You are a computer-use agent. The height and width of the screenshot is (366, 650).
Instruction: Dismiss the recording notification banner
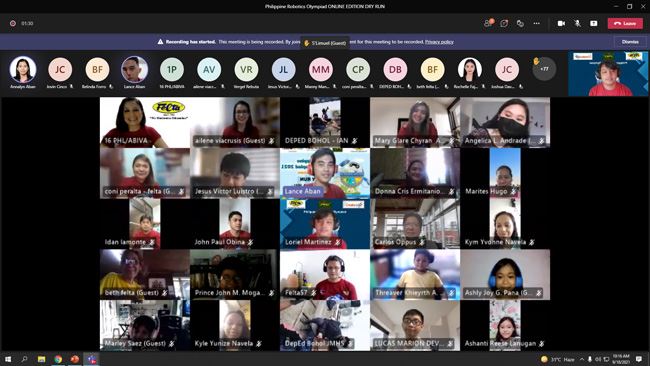click(x=630, y=42)
